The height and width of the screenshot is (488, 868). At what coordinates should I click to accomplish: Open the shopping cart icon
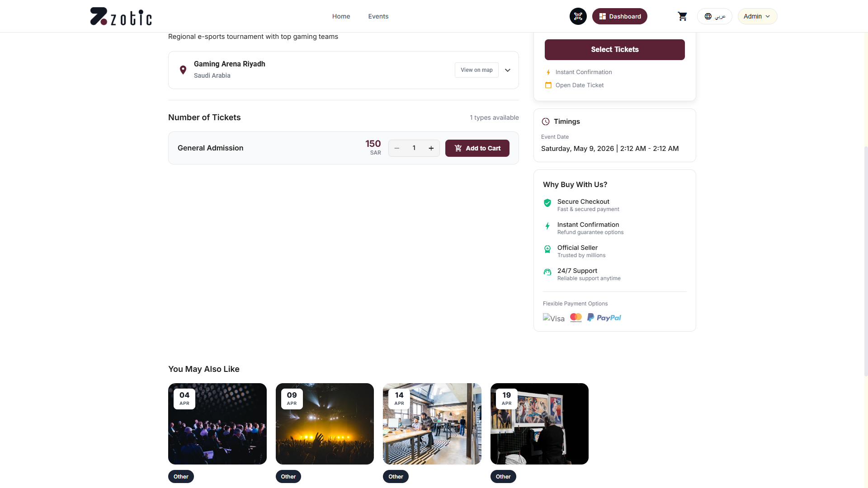(x=683, y=16)
